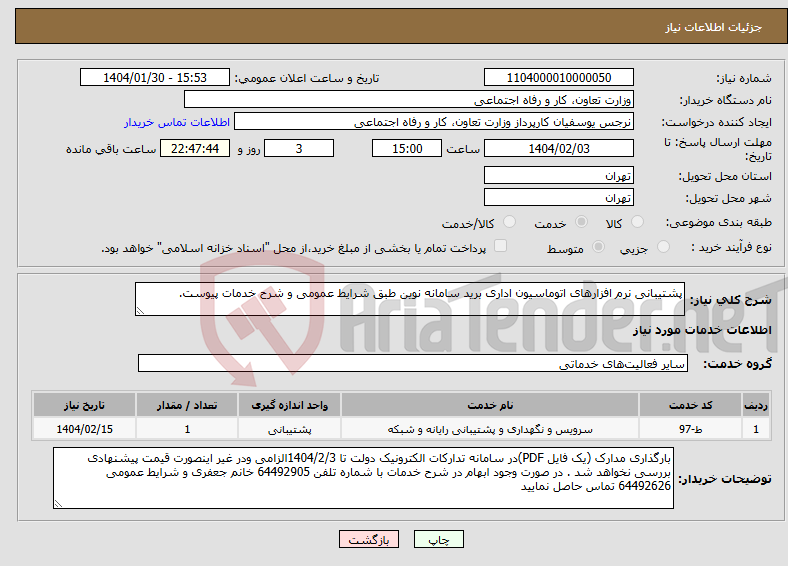Click the نام خدمت column header
Image resolution: width=788 pixels, height=566 pixels.
pos(490,405)
